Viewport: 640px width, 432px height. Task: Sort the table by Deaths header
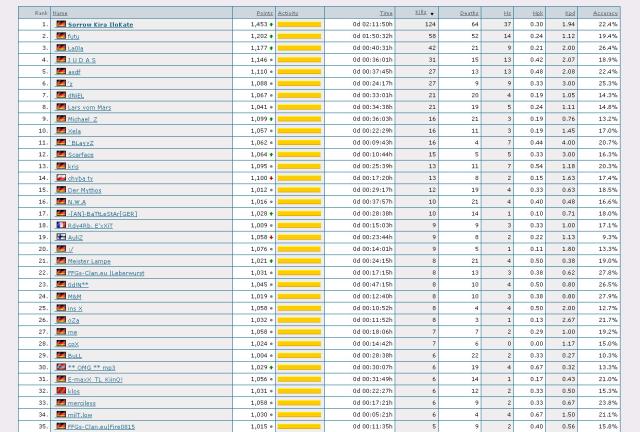tap(469, 13)
